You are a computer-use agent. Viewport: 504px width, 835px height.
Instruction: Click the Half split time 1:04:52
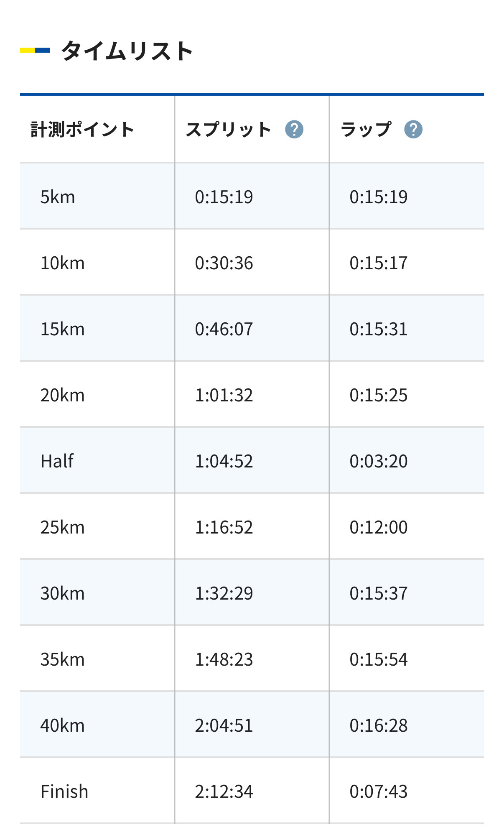coord(224,461)
